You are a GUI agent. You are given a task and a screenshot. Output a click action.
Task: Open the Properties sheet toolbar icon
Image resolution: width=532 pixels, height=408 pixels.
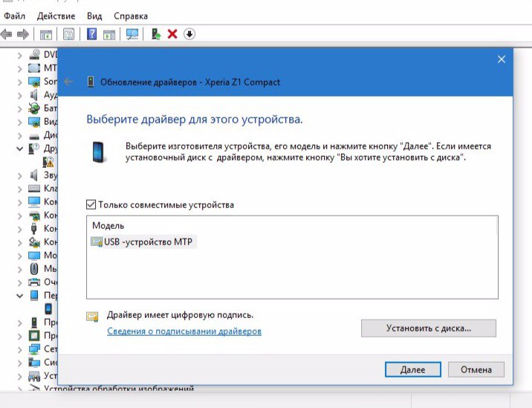click(68, 34)
